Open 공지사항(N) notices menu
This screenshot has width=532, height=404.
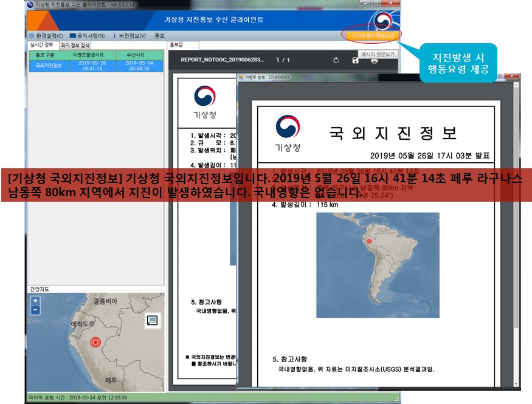[88, 36]
